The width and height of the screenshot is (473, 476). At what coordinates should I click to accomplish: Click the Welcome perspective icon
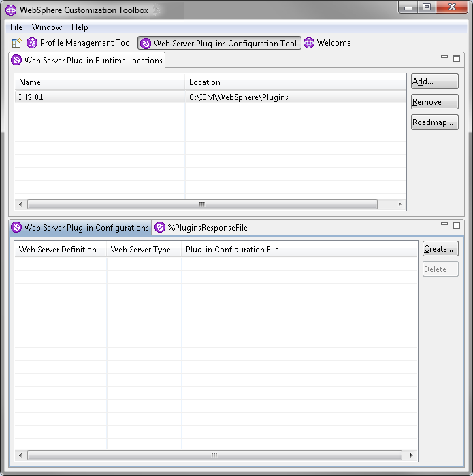[x=309, y=43]
